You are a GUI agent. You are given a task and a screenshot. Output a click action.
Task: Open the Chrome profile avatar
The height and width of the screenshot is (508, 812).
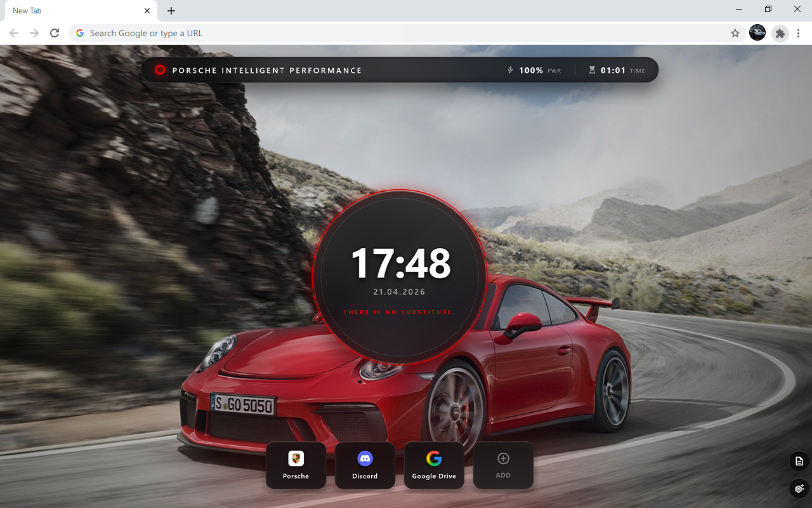pos(757,33)
